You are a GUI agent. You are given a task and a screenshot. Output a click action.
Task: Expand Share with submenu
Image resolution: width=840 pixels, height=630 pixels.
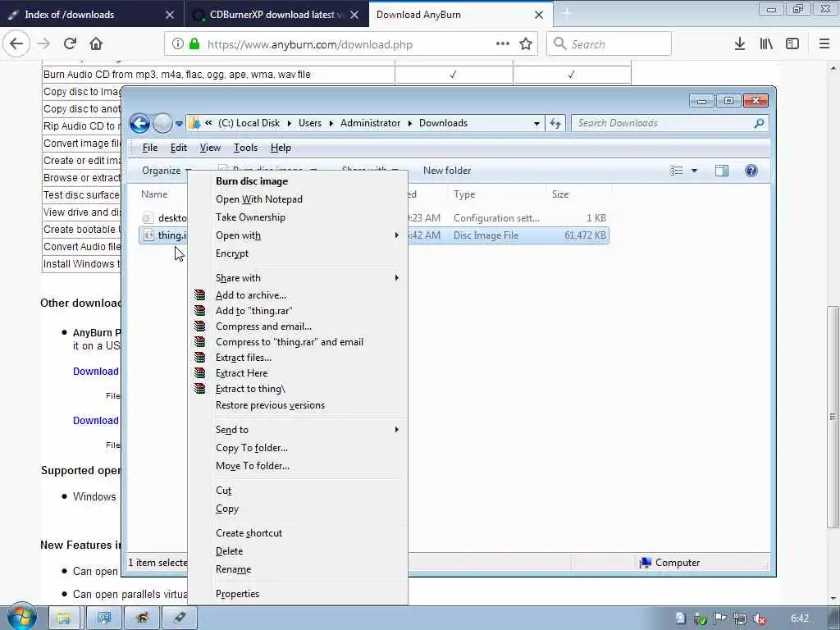click(x=396, y=277)
